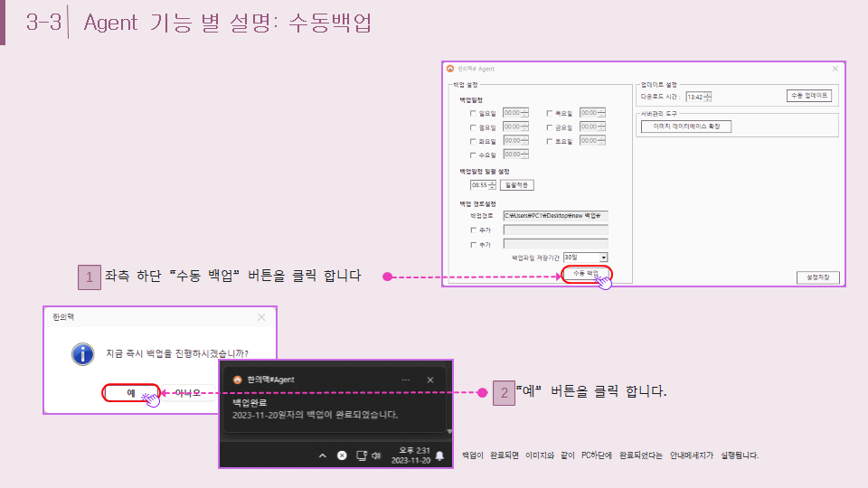Click the 화요일 time spinner arrows
Image resolution: width=868 pixels, height=488 pixels.
coord(524,141)
